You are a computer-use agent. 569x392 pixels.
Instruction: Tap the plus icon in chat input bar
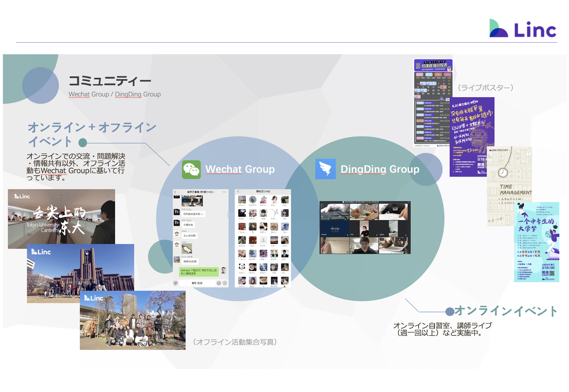(225, 283)
